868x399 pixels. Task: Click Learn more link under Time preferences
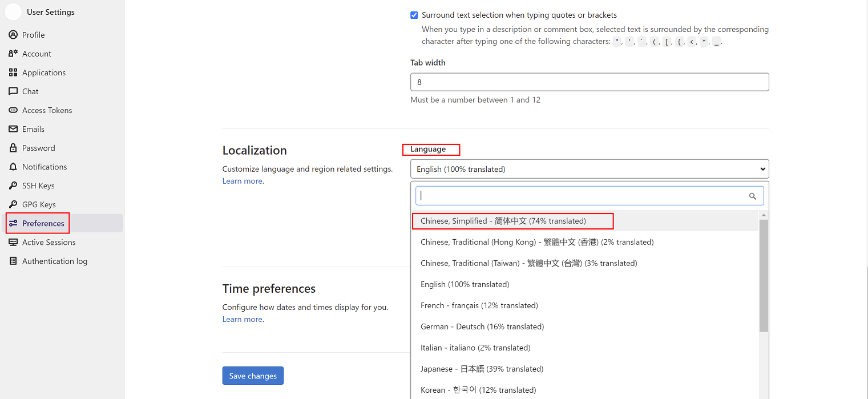[243, 319]
